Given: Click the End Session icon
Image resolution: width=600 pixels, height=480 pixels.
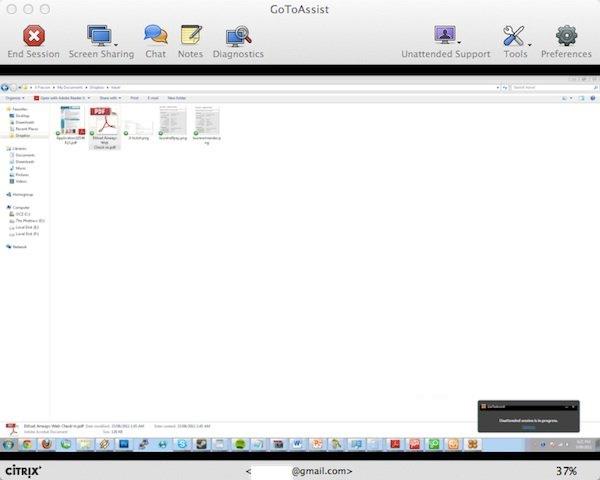Looking at the screenshot, I should (34, 36).
